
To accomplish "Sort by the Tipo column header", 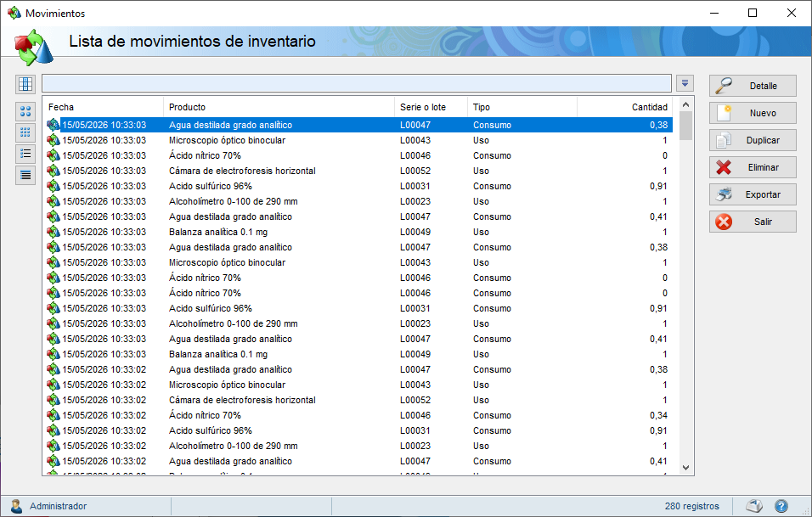I will click(x=522, y=107).
